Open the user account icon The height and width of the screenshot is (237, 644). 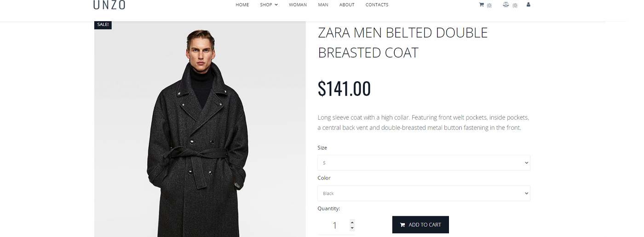tap(528, 5)
